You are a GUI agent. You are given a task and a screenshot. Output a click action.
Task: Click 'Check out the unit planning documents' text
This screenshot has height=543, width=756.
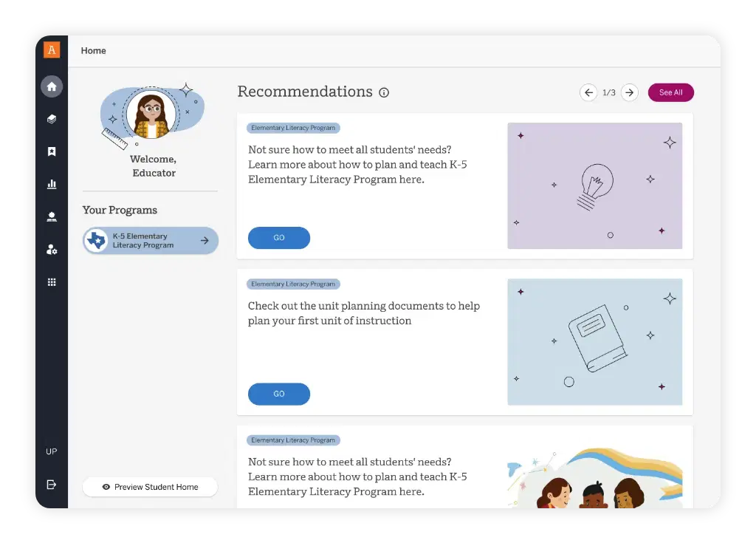[363, 313]
